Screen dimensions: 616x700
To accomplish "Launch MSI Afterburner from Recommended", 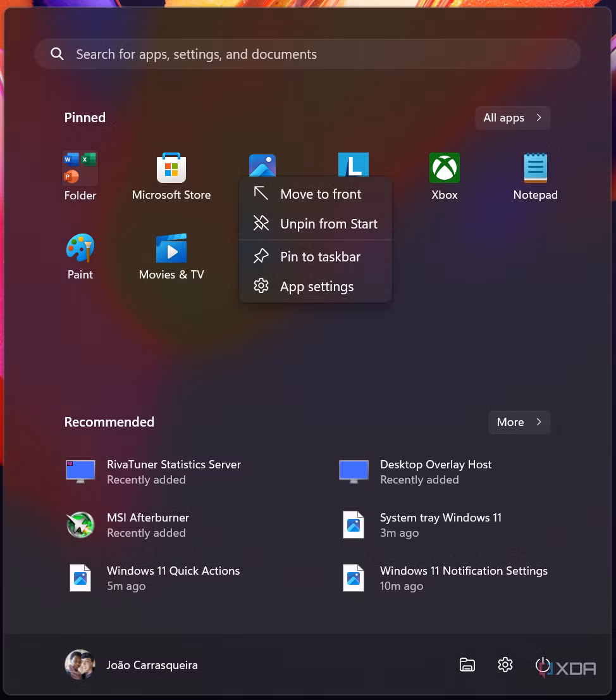I will click(148, 525).
